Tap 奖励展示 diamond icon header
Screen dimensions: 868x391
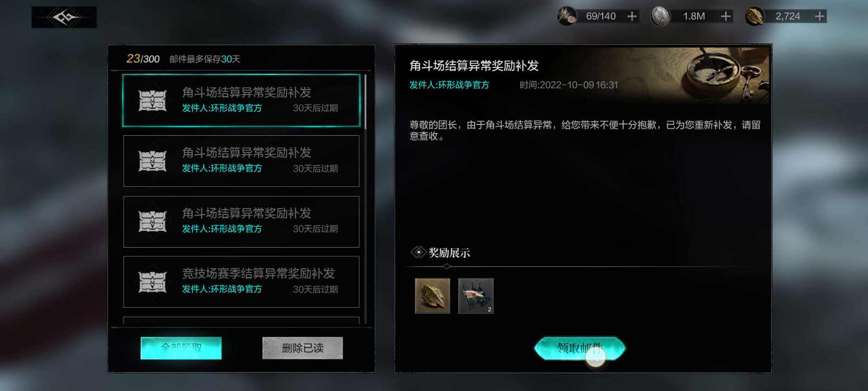click(418, 253)
